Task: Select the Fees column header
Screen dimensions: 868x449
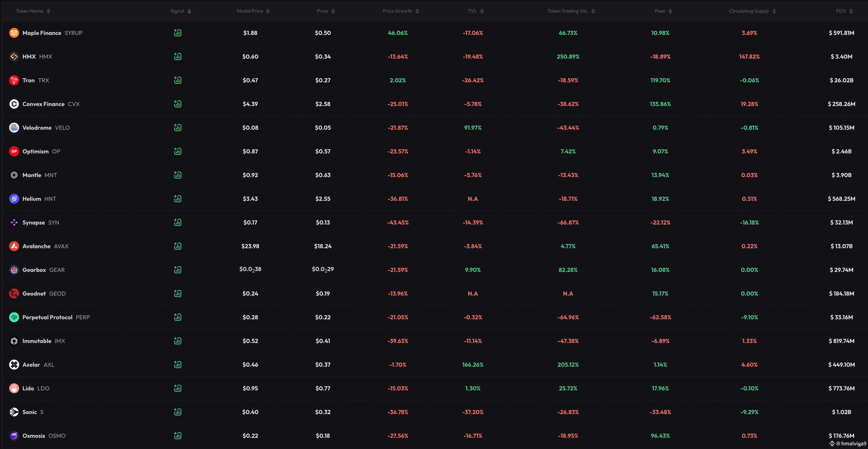Action: pyautogui.click(x=660, y=11)
